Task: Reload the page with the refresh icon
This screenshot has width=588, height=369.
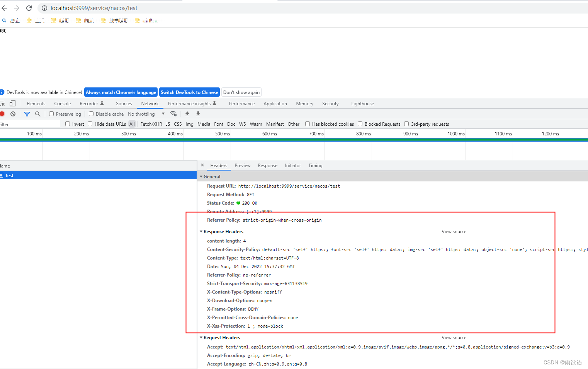Action: 29,8
